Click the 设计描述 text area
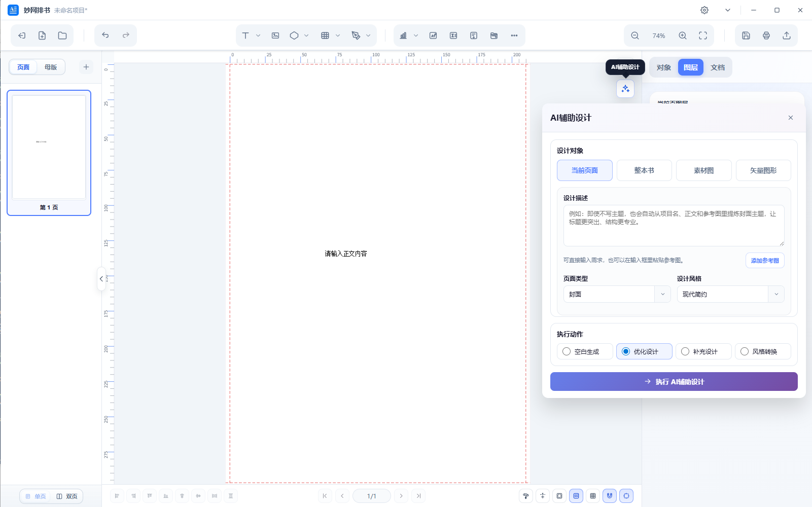Image resolution: width=812 pixels, height=507 pixels. point(674,226)
